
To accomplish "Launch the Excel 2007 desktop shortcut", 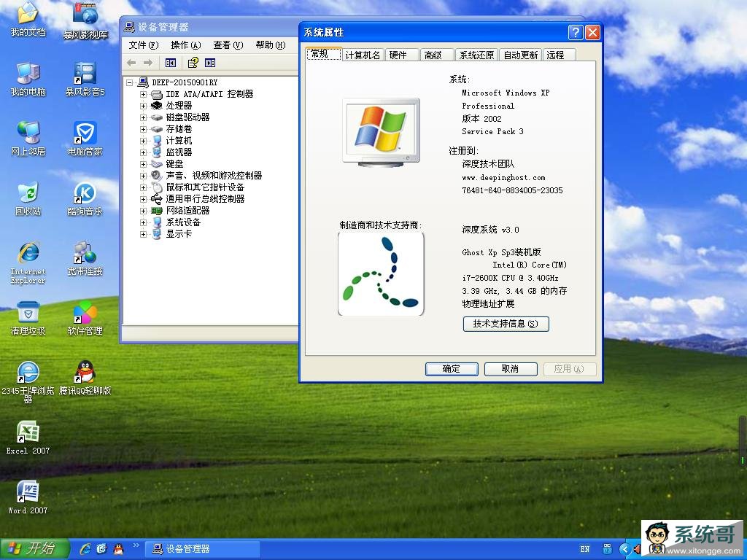I will 28,437.
